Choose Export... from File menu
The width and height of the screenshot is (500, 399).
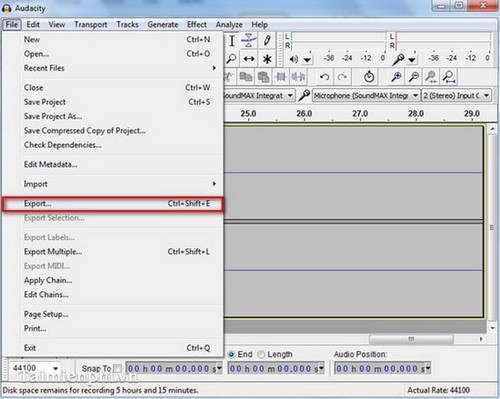112,204
